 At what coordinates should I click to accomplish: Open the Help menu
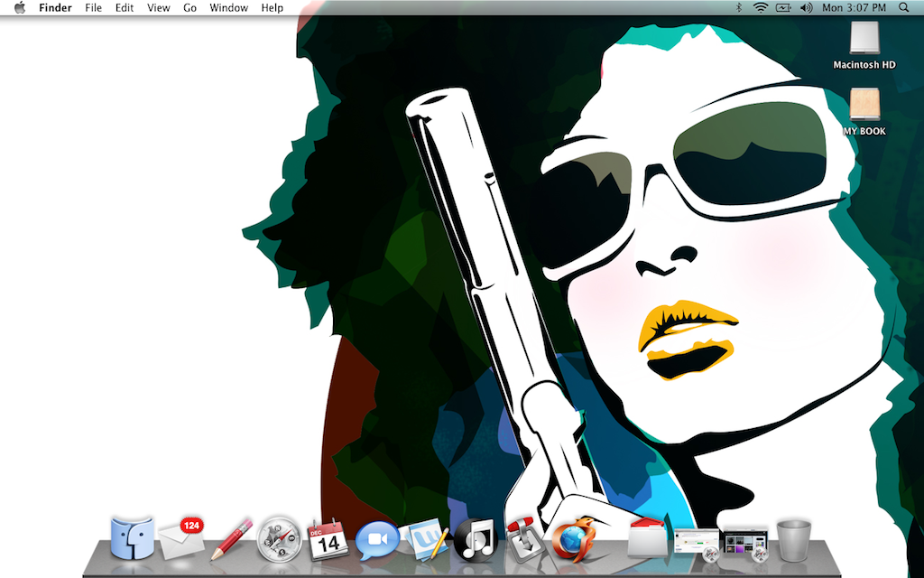(273, 7)
